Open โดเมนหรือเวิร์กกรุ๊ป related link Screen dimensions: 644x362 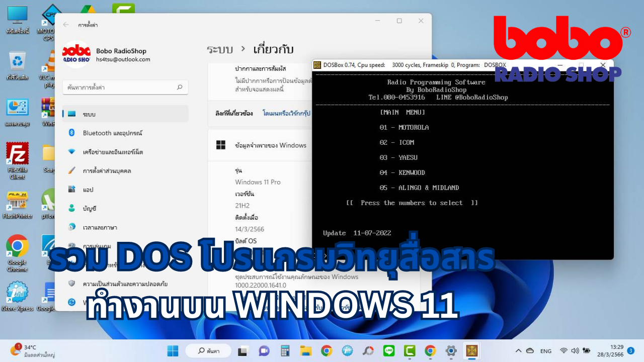click(x=286, y=114)
